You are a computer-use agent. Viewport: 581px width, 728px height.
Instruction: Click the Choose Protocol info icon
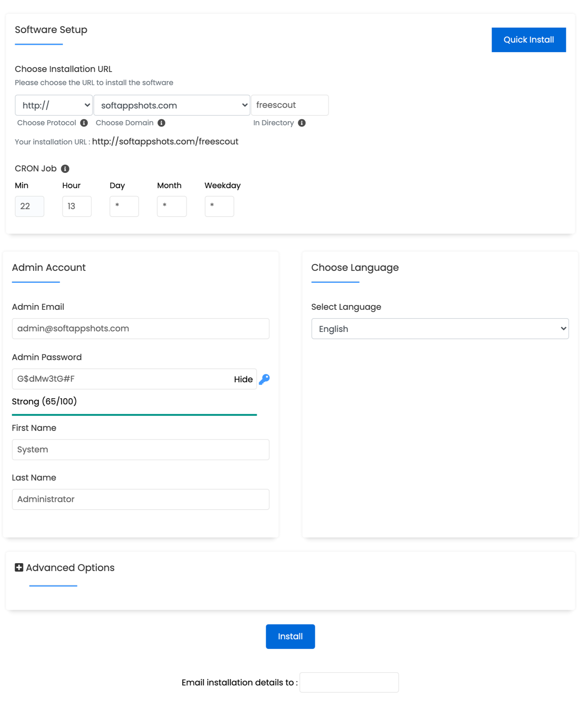click(x=84, y=123)
